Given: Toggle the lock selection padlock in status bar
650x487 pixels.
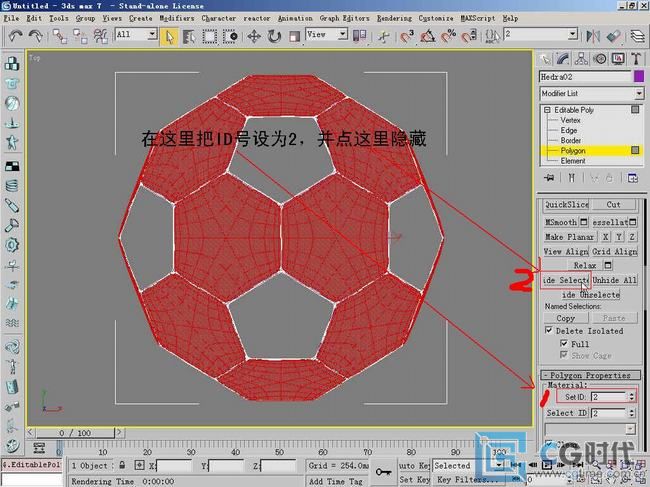Looking at the screenshot, I should pos(122,465).
